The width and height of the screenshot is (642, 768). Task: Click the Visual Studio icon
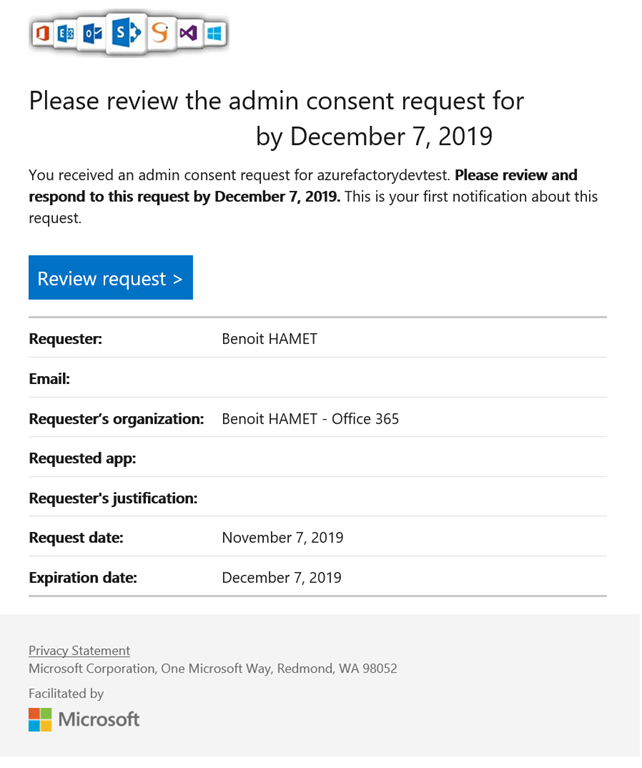188,35
